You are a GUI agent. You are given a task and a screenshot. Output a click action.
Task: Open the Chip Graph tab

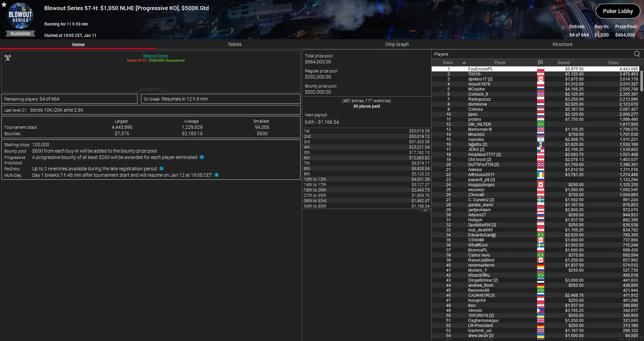[x=397, y=44]
